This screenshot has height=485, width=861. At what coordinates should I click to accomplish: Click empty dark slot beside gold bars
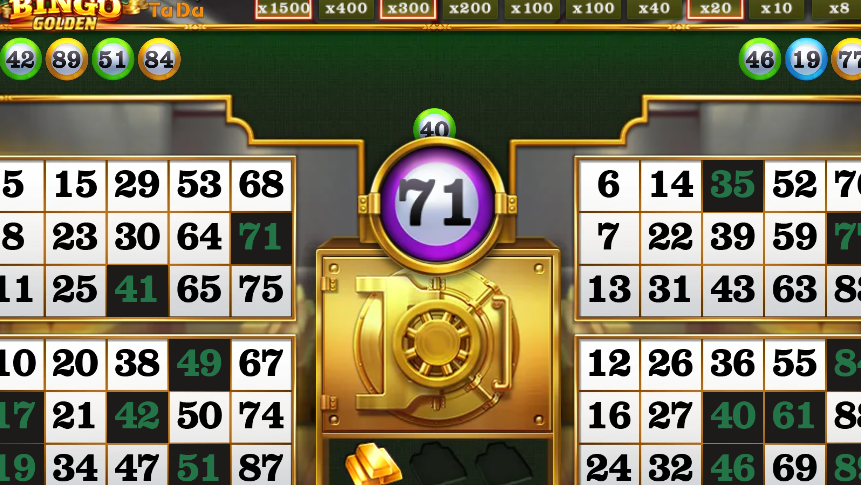point(438,464)
